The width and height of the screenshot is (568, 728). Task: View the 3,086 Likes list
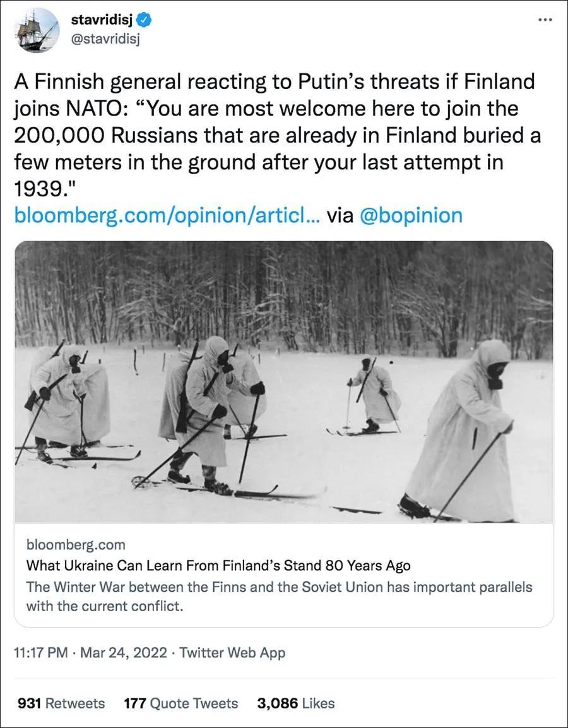(x=296, y=703)
